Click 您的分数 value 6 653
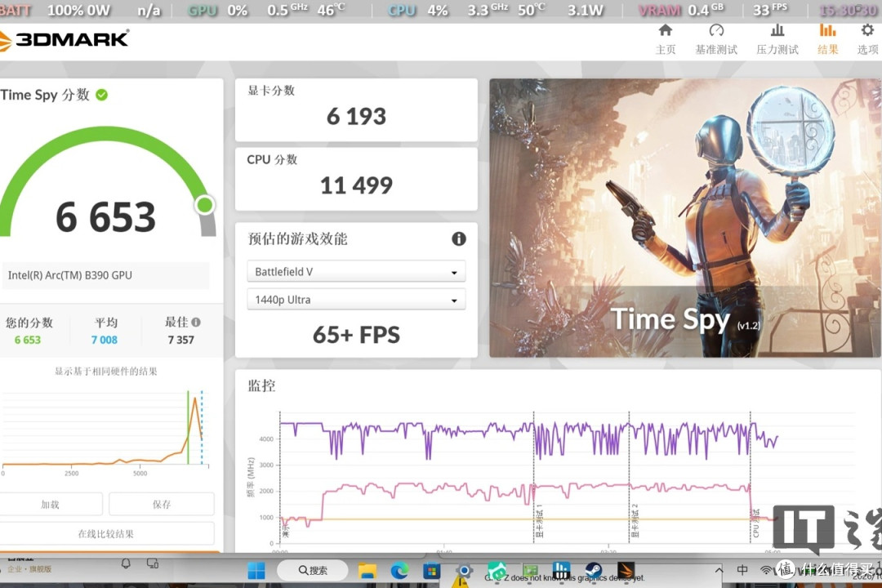The image size is (882, 588). (x=28, y=340)
